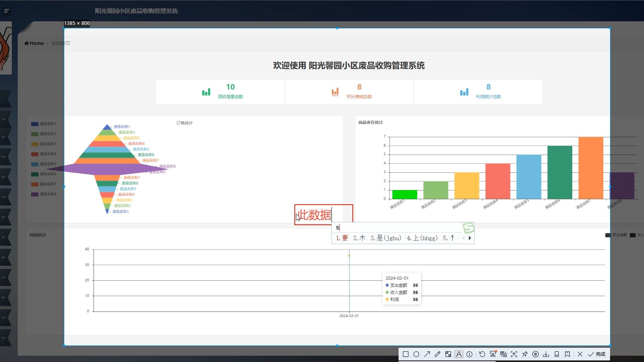Click the green 商品名称1 bar
644x362 pixels.
coord(405,194)
